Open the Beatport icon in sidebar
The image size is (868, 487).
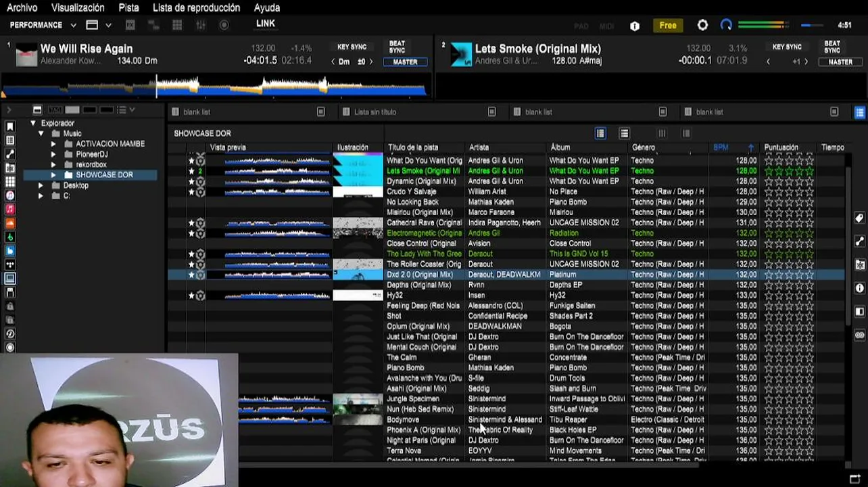(10, 237)
